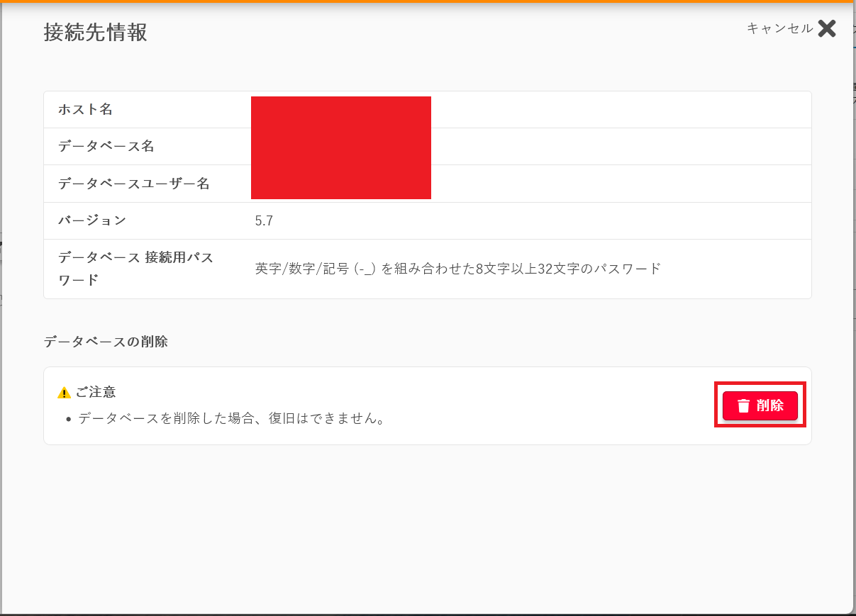Select the データベース名 row label
Viewport: 856px width, 616px height.
(x=106, y=146)
